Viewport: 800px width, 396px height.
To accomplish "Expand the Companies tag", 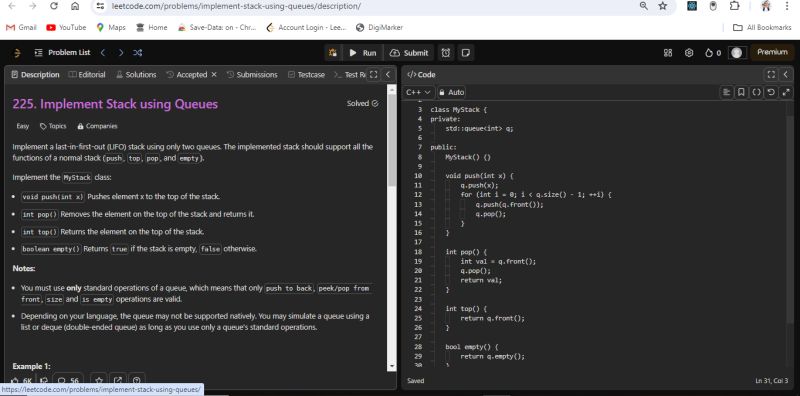I will tap(97, 126).
